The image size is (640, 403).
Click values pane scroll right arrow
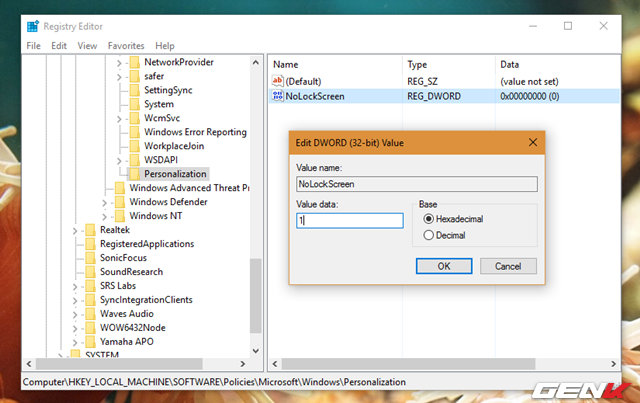coord(613,363)
